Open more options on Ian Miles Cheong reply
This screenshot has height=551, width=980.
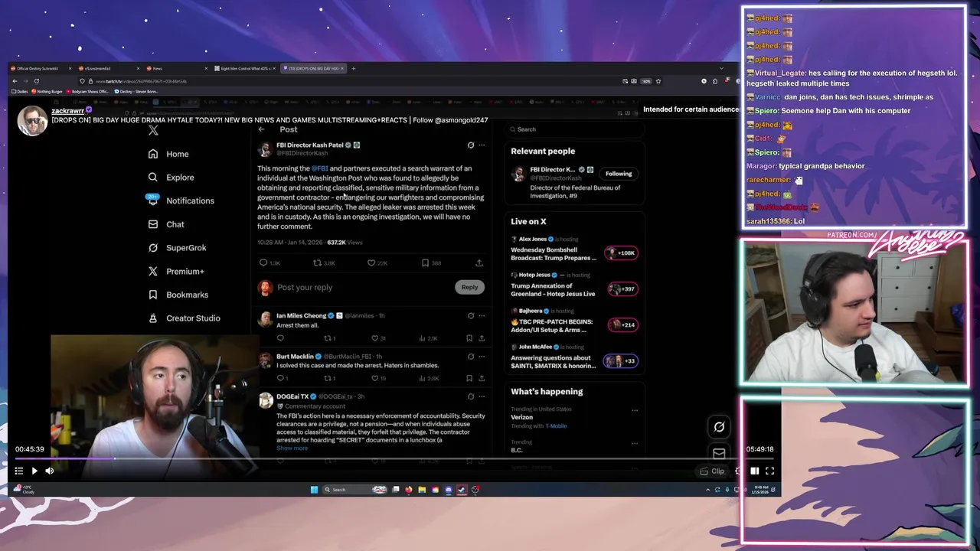coord(482,315)
